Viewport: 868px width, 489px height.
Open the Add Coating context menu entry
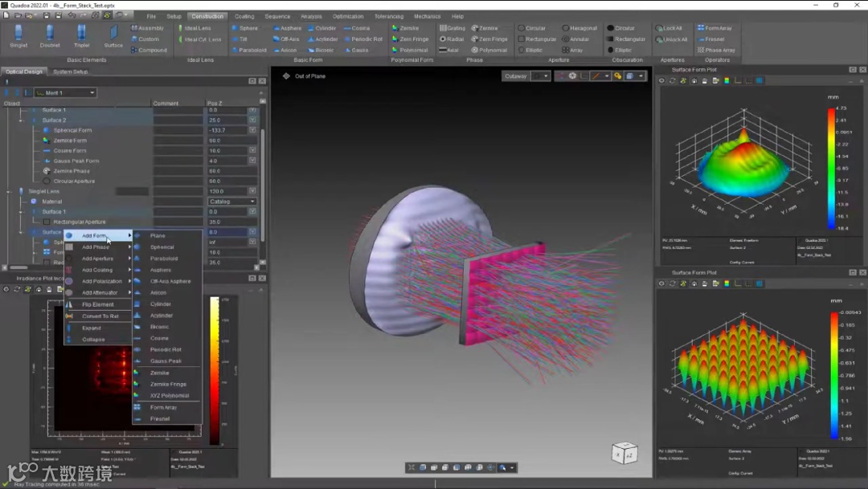click(97, 270)
